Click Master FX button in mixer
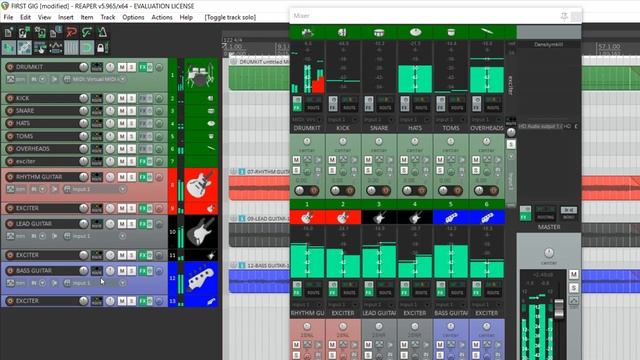This screenshot has height=360, width=640. point(525,217)
